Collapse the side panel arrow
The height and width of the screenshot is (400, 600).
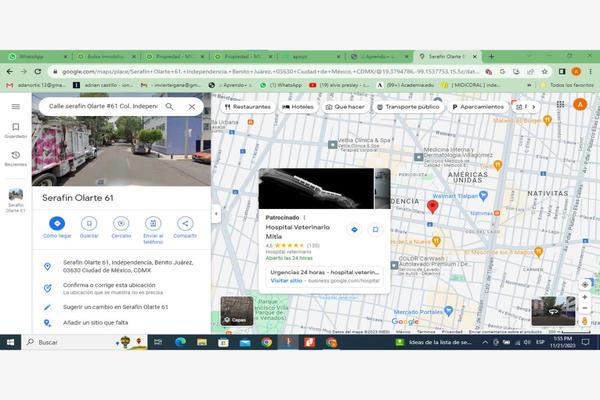[216, 214]
